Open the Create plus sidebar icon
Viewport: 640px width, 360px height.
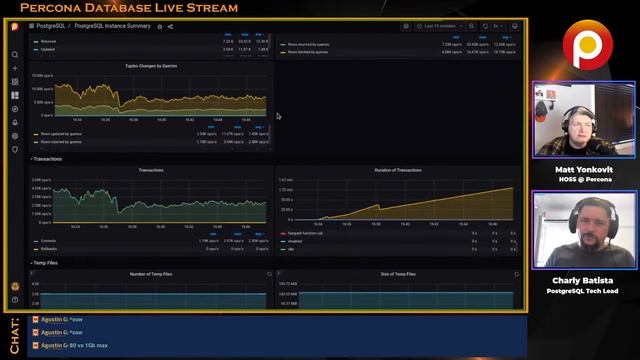tap(15, 68)
